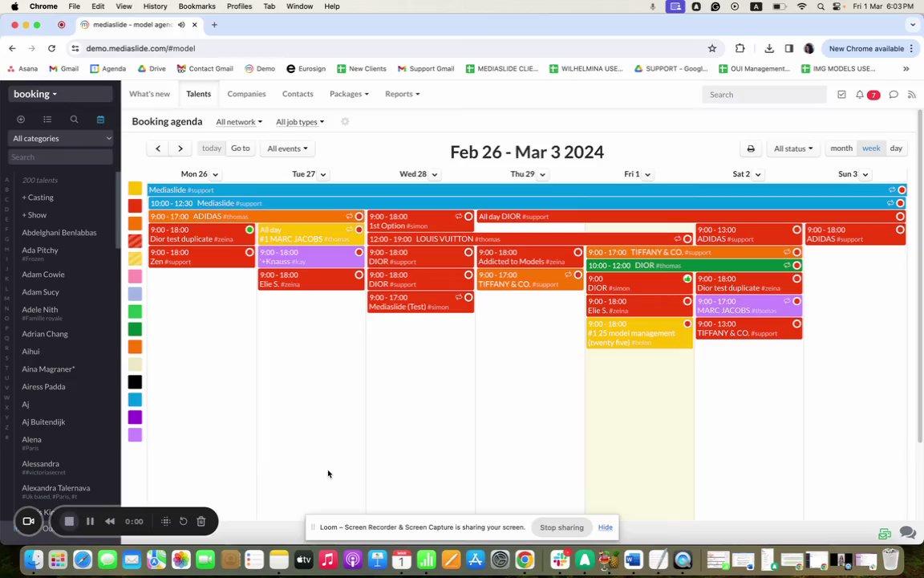Open All events dropdown

(x=288, y=149)
